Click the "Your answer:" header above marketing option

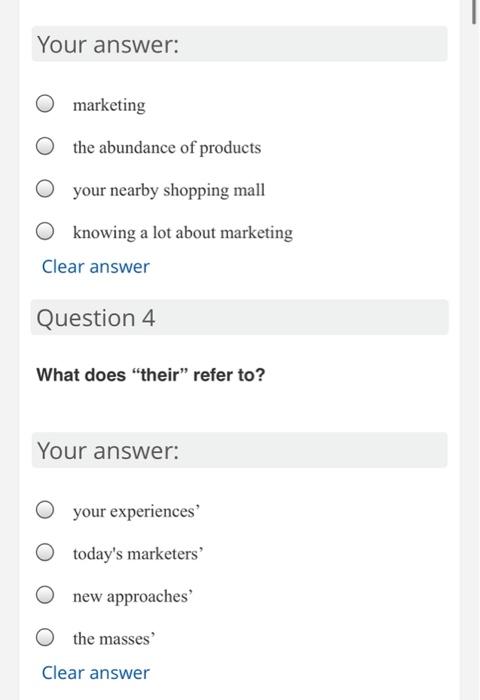[239, 44]
